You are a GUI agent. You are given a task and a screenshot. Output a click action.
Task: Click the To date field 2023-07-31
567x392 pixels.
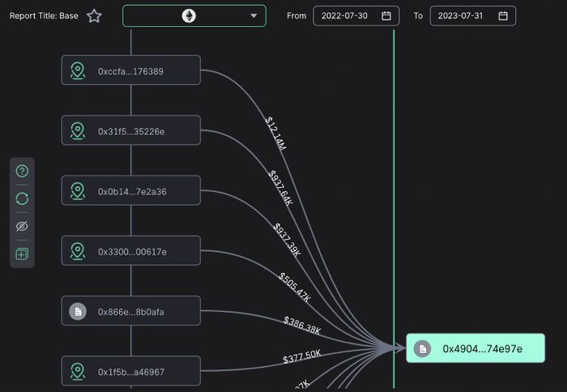pos(473,16)
